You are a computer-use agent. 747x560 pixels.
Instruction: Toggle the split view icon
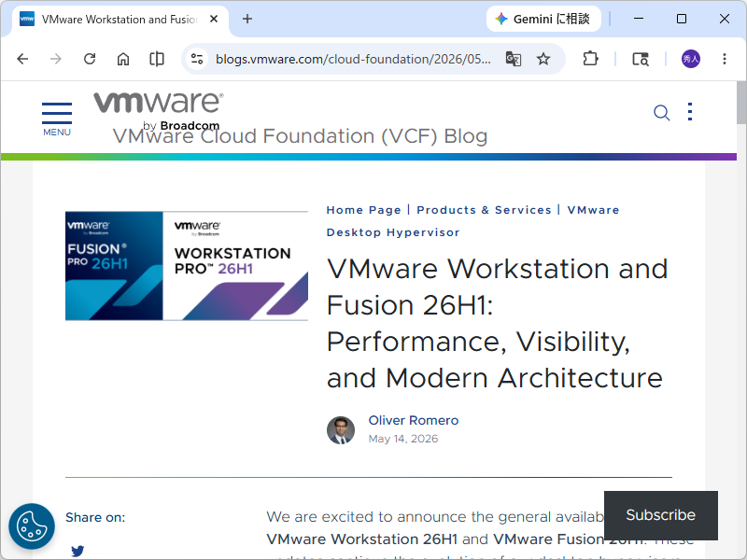(x=157, y=59)
